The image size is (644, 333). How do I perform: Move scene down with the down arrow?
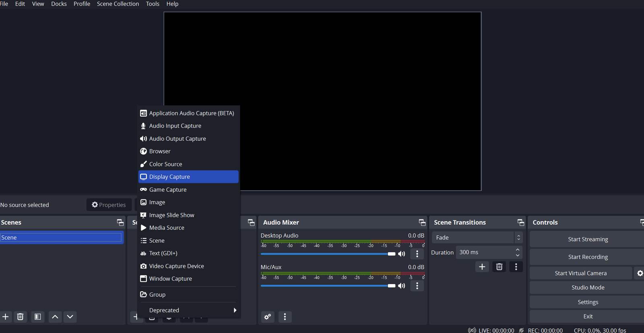point(70,317)
